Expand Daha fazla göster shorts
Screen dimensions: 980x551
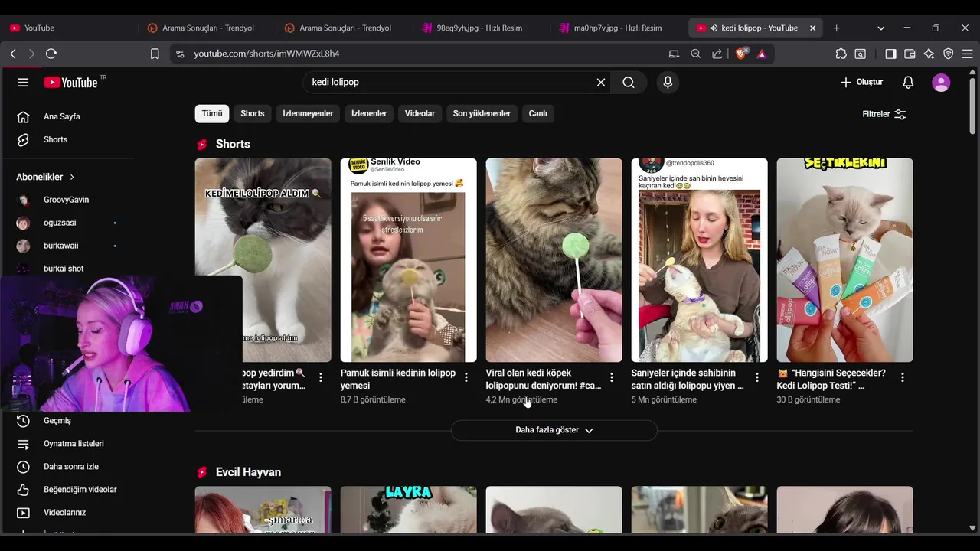coord(554,430)
